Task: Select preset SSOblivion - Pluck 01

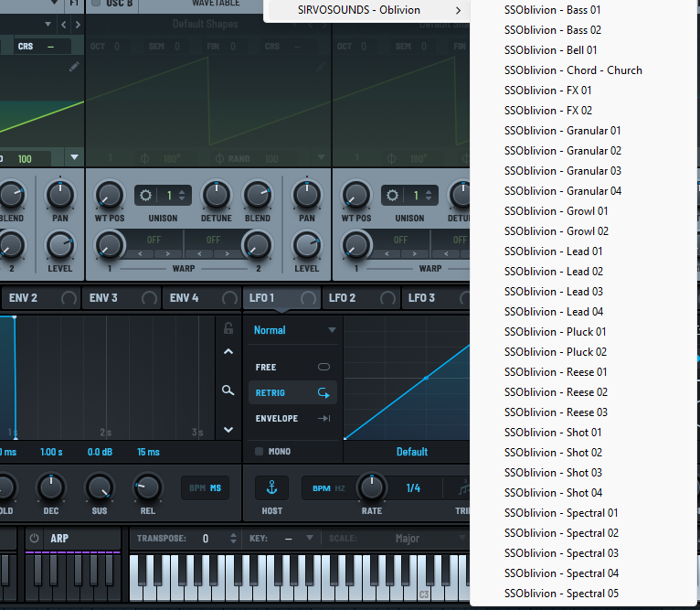Action: click(x=555, y=332)
